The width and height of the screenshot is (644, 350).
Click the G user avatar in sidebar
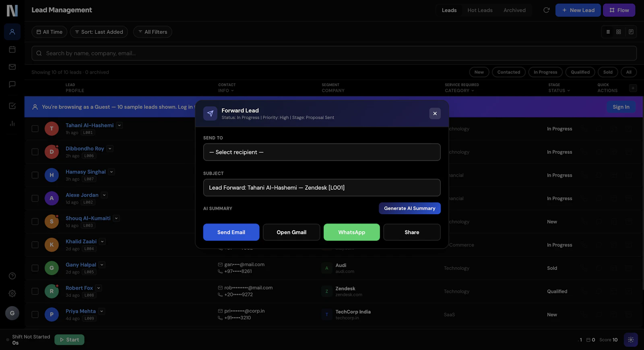coord(12,313)
